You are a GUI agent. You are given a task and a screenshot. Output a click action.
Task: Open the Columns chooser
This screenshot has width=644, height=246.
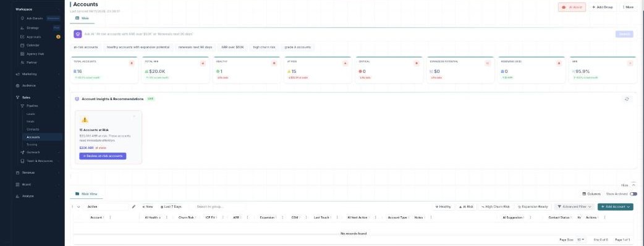click(591, 194)
